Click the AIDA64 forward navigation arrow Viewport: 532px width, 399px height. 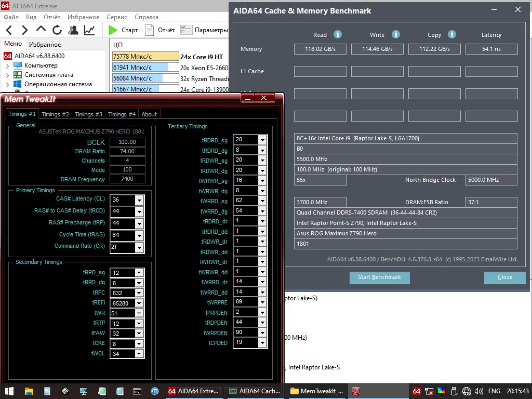pyautogui.click(x=24, y=30)
